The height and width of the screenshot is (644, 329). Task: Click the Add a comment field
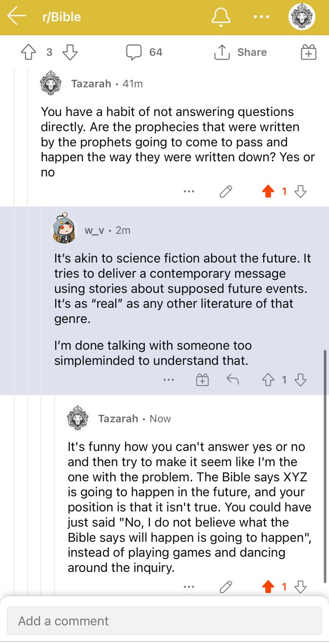(x=164, y=621)
